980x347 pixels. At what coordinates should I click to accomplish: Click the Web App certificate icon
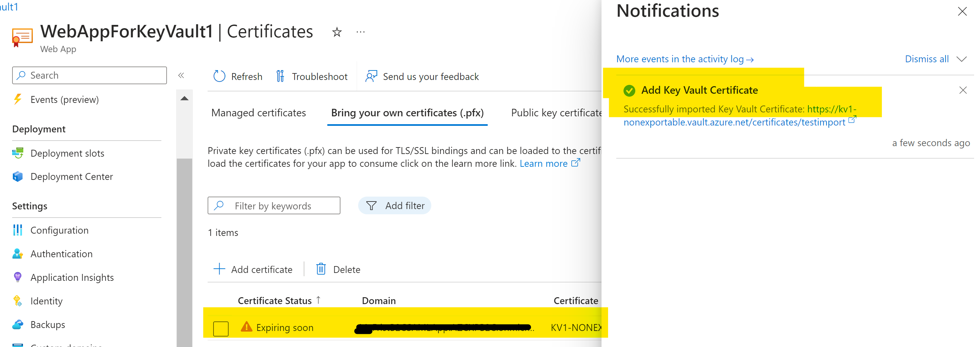[x=22, y=37]
